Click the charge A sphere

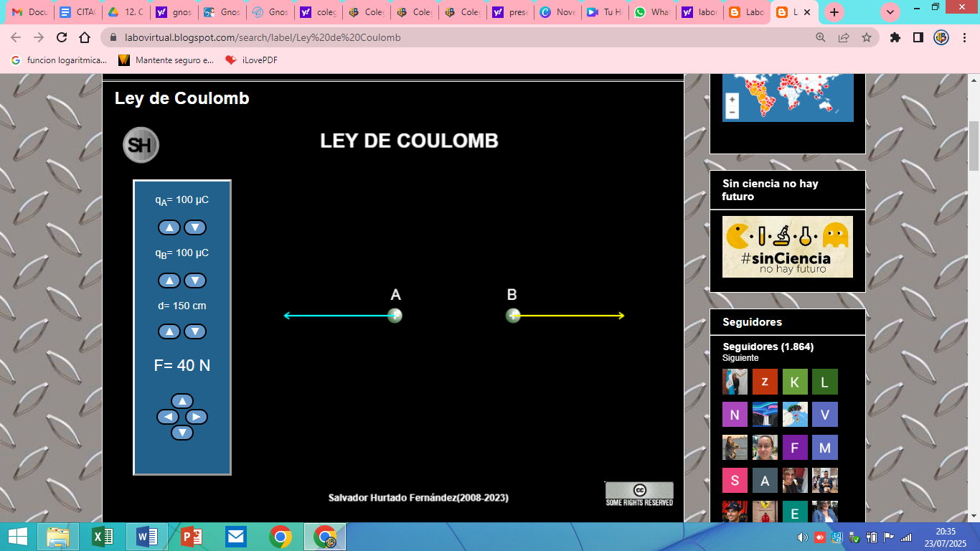click(395, 316)
